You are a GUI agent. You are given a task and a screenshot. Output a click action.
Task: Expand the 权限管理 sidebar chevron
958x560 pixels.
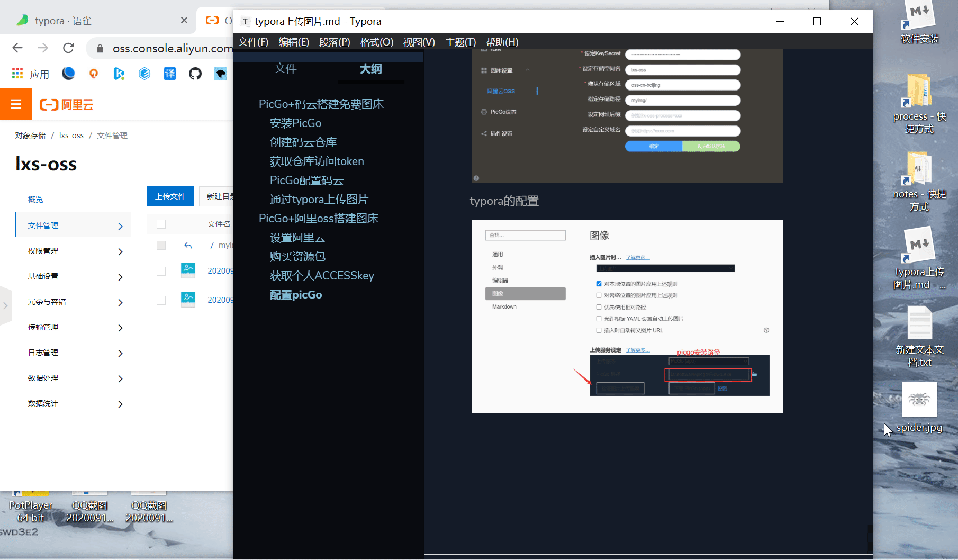(120, 251)
